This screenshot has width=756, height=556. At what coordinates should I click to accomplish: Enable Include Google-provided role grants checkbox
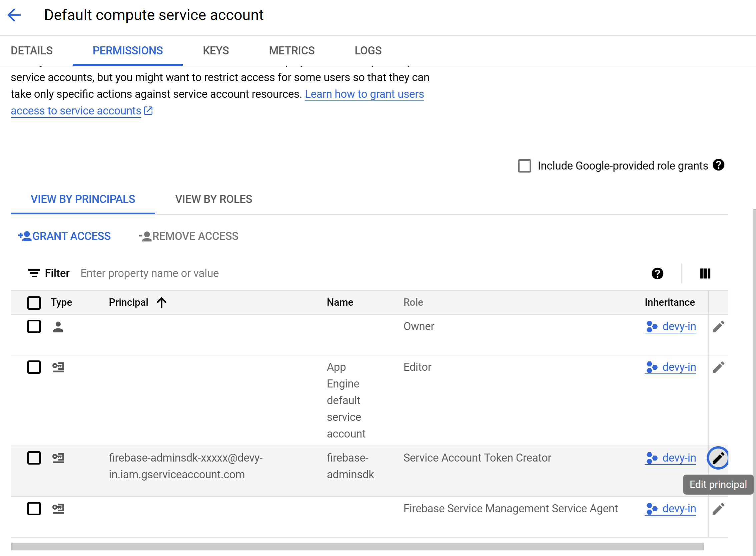[524, 166]
